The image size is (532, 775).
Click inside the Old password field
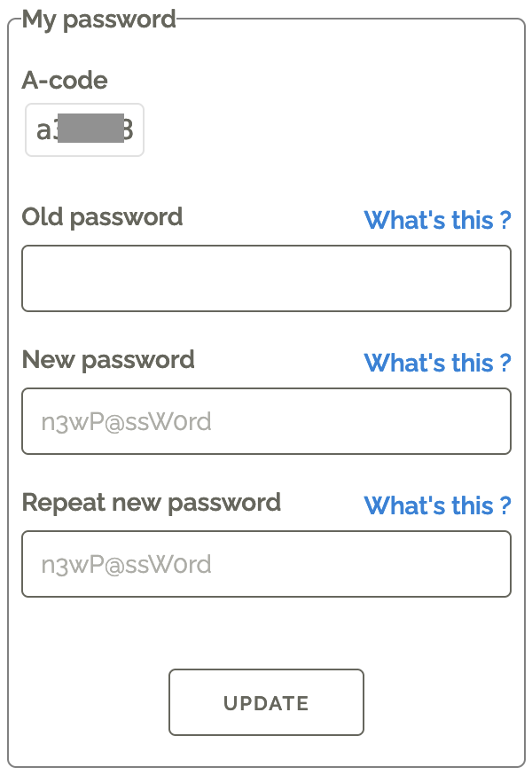tap(266, 278)
